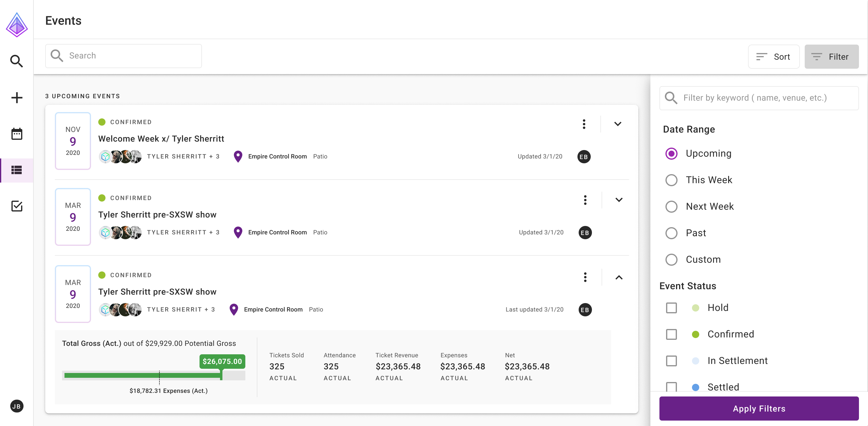The image size is (868, 426).
Task: Click the location pin icon for Empire Control Room
Action: [x=238, y=156]
